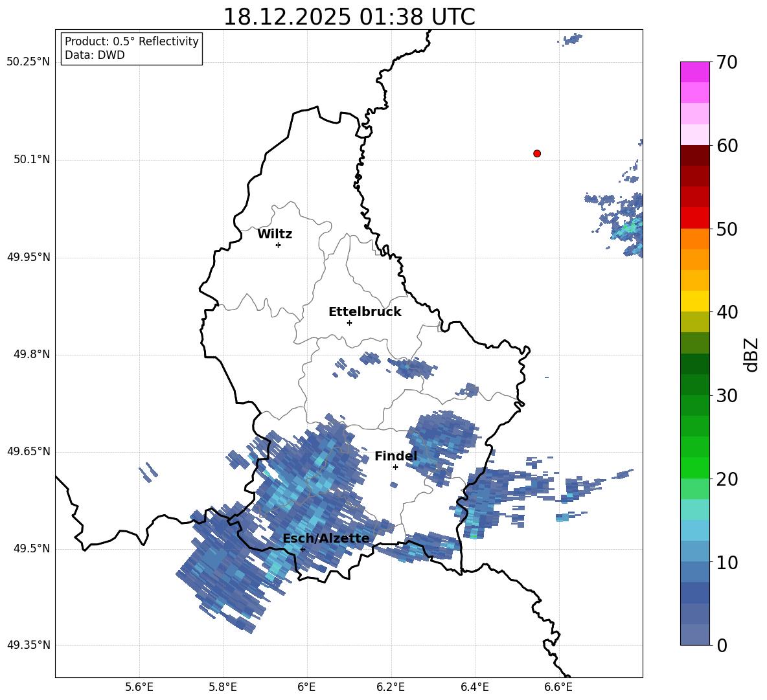Click the 5.6°E longitude label
This screenshot has width=767, height=700.
[x=139, y=688]
